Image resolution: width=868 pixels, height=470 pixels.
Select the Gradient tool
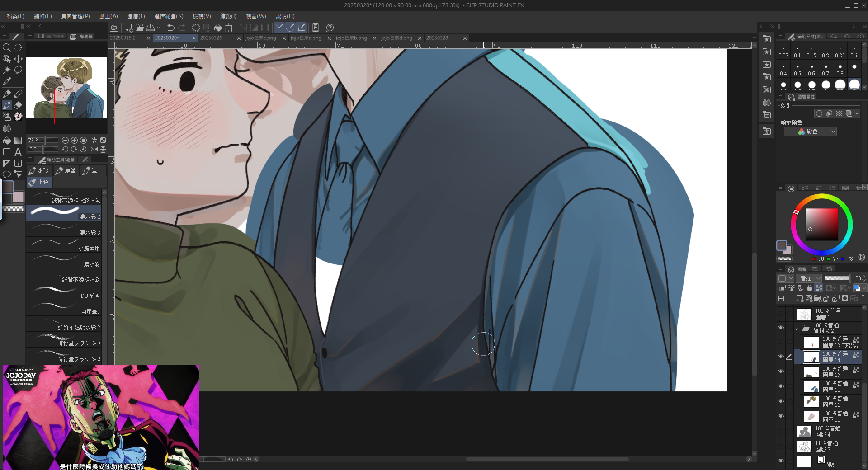18,141
